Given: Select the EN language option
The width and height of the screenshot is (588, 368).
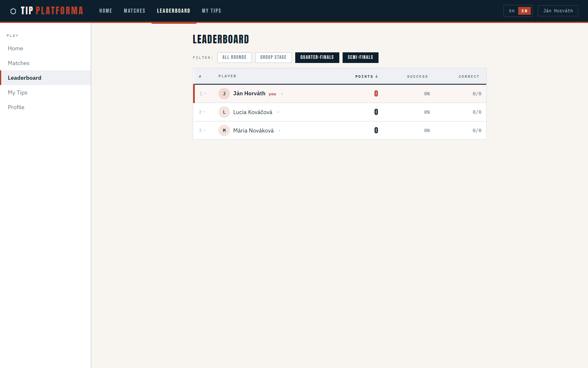Looking at the screenshot, I should pyautogui.click(x=524, y=11).
